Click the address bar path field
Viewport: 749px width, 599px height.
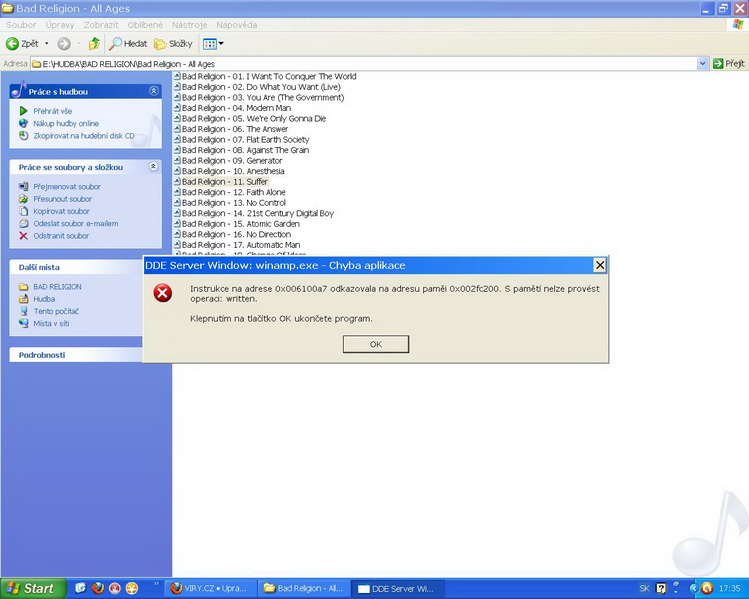tap(364, 64)
